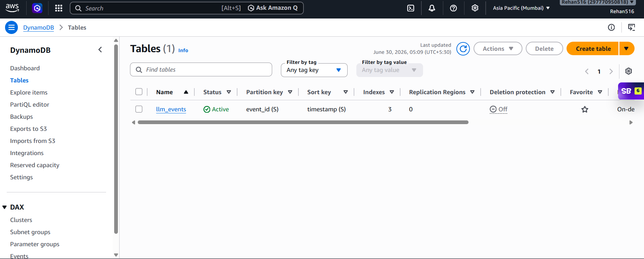The width and height of the screenshot is (644, 259).
Task: Open Imports from S3 in the sidebar
Action: tap(33, 141)
